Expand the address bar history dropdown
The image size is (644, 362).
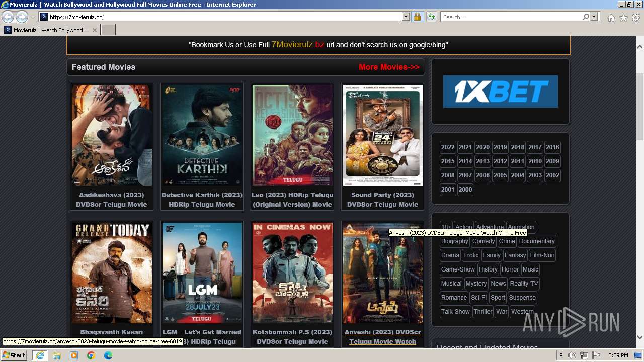coord(406,17)
